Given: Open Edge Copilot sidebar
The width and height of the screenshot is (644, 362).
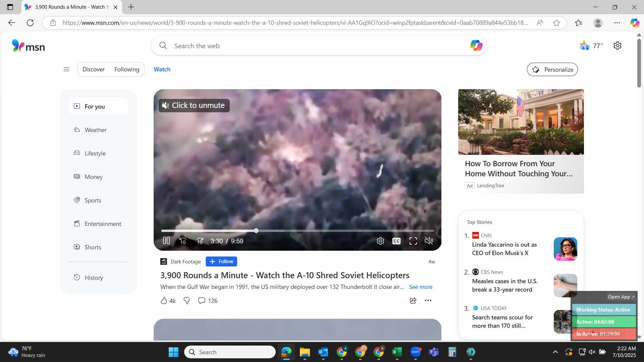Looking at the screenshot, I should (x=635, y=23).
